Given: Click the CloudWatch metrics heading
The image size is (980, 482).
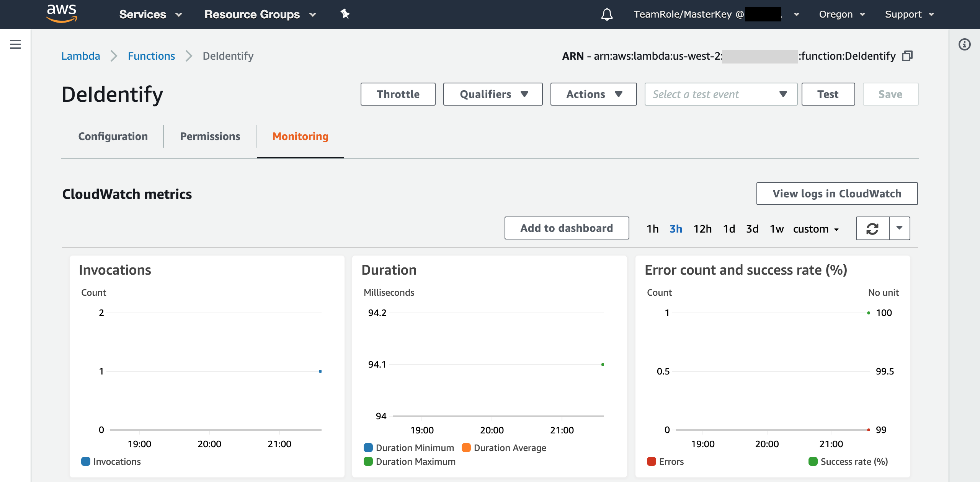Looking at the screenshot, I should (127, 194).
